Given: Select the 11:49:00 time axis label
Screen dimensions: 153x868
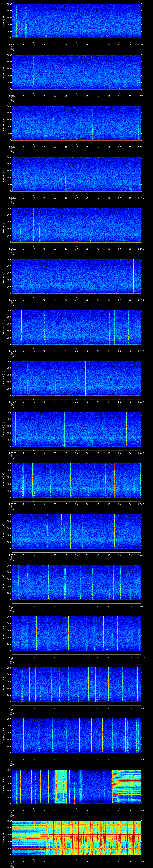Looking at the screenshot, I should pyautogui.click(x=12, y=147).
